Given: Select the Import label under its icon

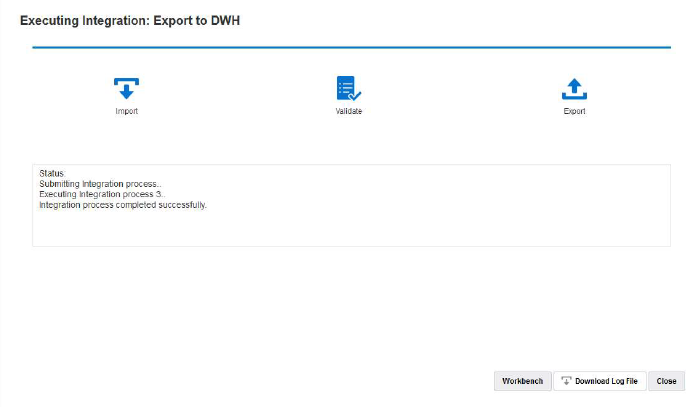Looking at the screenshot, I should 126,111.
